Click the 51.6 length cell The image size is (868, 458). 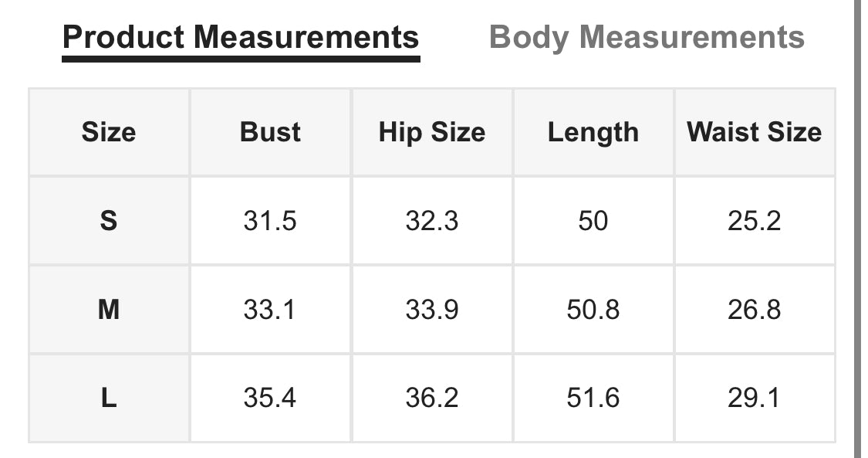pyautogui.click(x=593, y=399)
